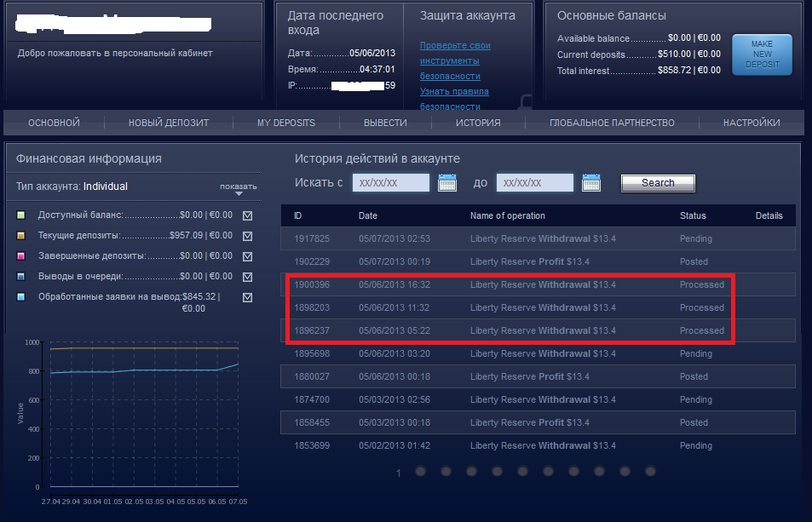Click the padlock icon under account security
812x522 pixels.
pos(527,103)
